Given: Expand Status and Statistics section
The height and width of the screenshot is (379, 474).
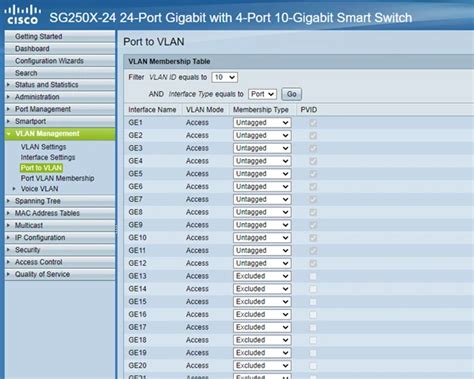Looking at the screenshot, I should tap(60, 85).
